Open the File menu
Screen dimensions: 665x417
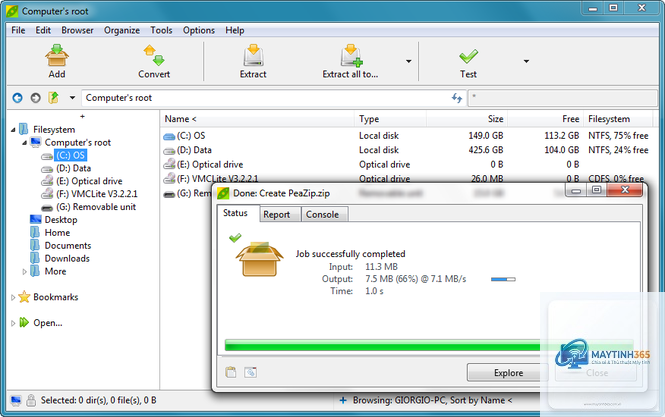[x=18, y=31]
